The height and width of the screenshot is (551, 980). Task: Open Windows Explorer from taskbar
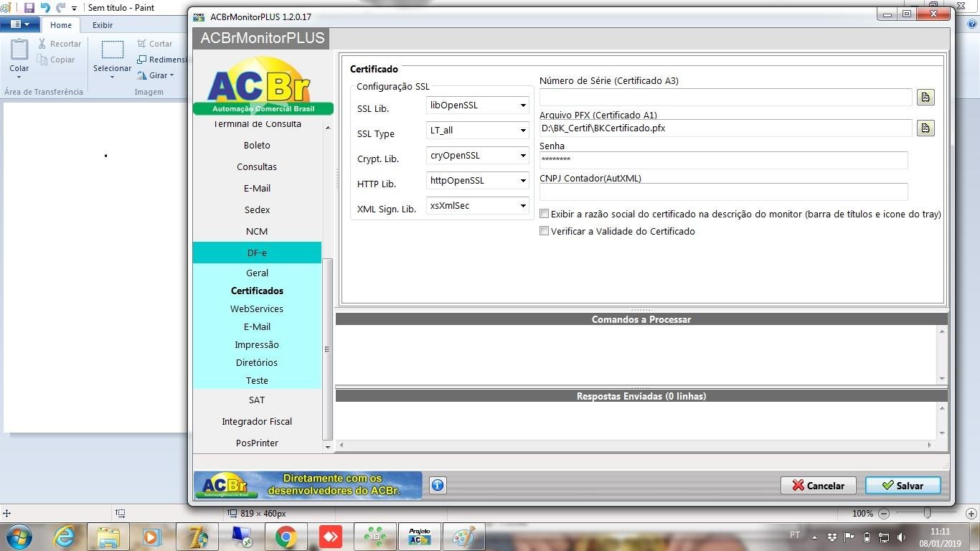(108, 537)
